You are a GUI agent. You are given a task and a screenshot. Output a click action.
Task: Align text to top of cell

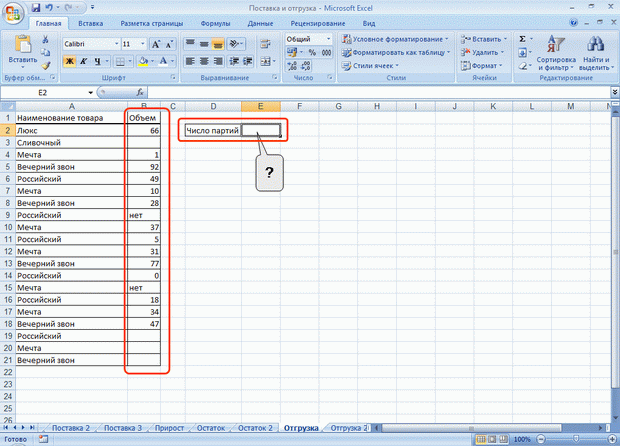(x=190, y=43)
